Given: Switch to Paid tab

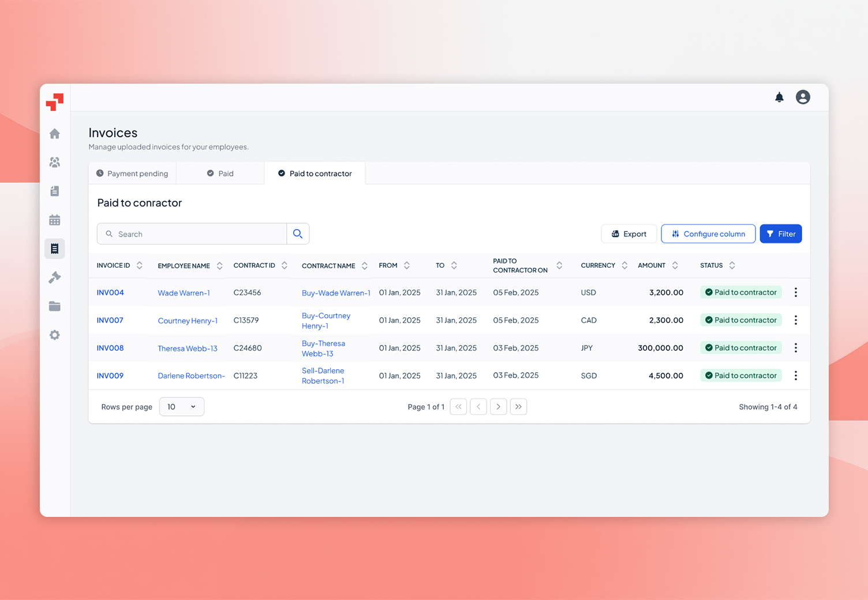Looking at the screenshot, I should point(220,174).
